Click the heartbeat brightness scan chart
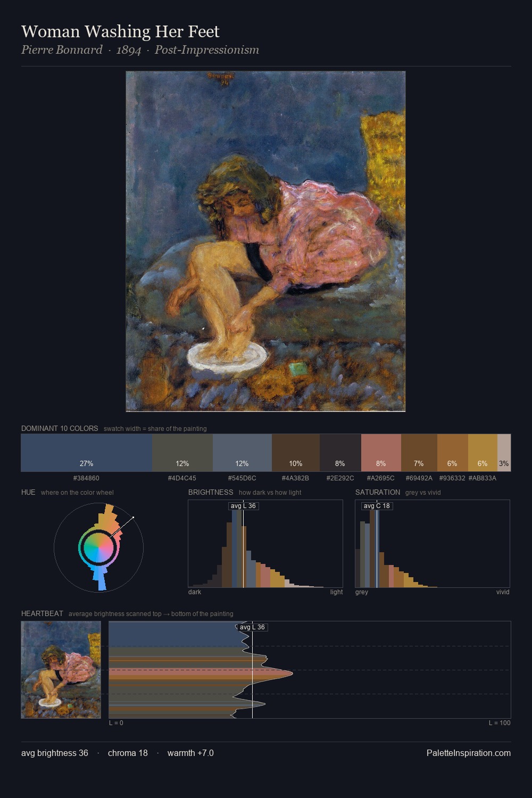Screen dimensions: 532x798 tap(310, 670)
